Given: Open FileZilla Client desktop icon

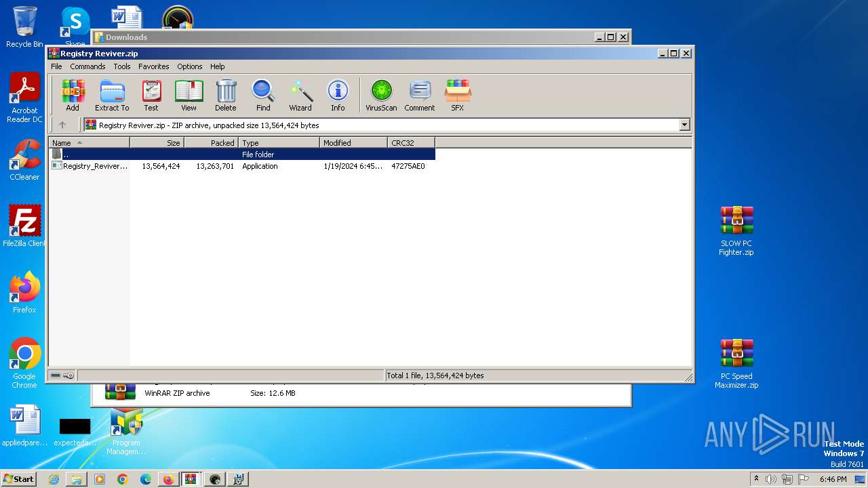Looking at the screenshot, I should tap(24, 226).
